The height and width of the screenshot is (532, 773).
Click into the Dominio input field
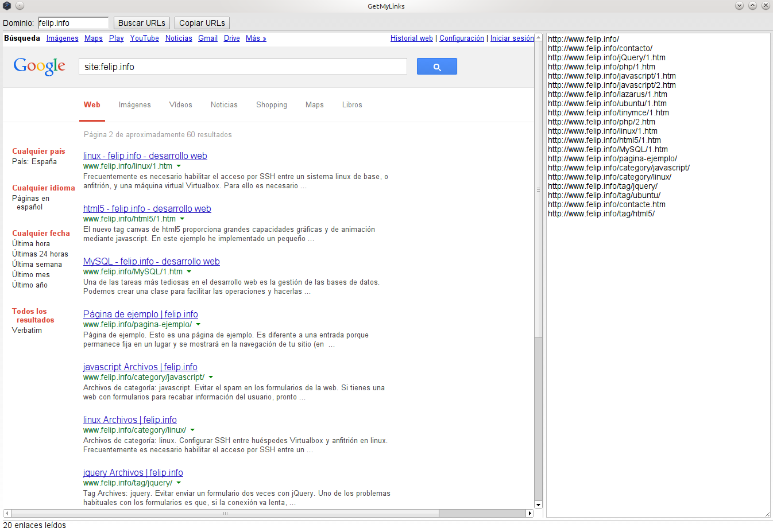tap(73, 23)
